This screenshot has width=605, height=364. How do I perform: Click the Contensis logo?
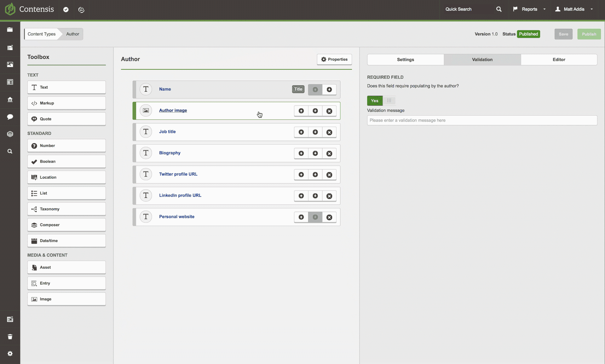(x=29, y=9)
